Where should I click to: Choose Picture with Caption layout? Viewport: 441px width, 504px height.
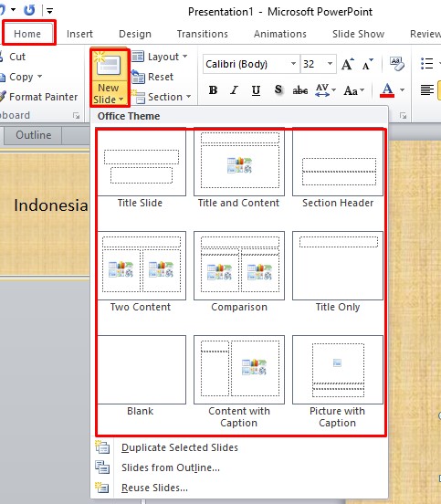click(338, 382)
